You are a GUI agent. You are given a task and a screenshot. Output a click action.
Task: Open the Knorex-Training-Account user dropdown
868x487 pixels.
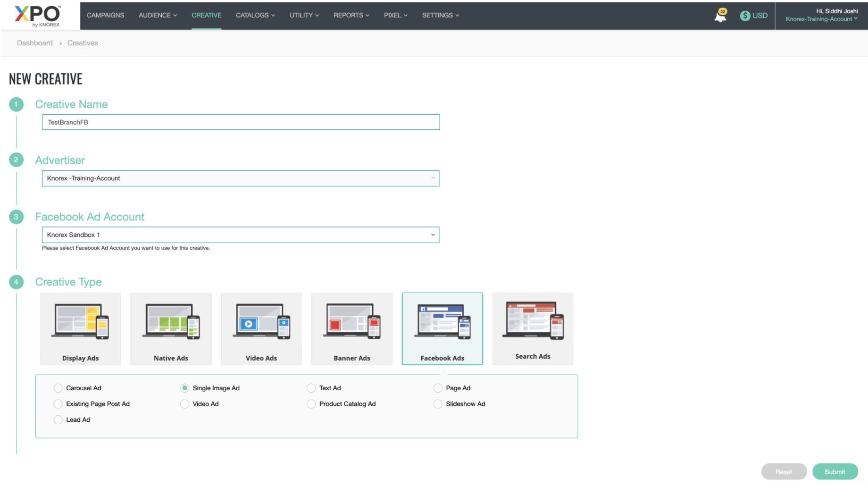[822, 19]
